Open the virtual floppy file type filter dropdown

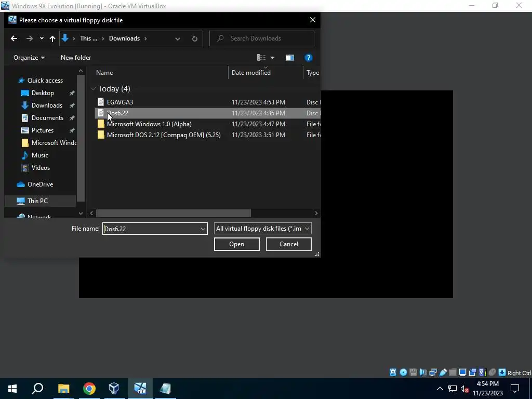(x=262, y=229)
